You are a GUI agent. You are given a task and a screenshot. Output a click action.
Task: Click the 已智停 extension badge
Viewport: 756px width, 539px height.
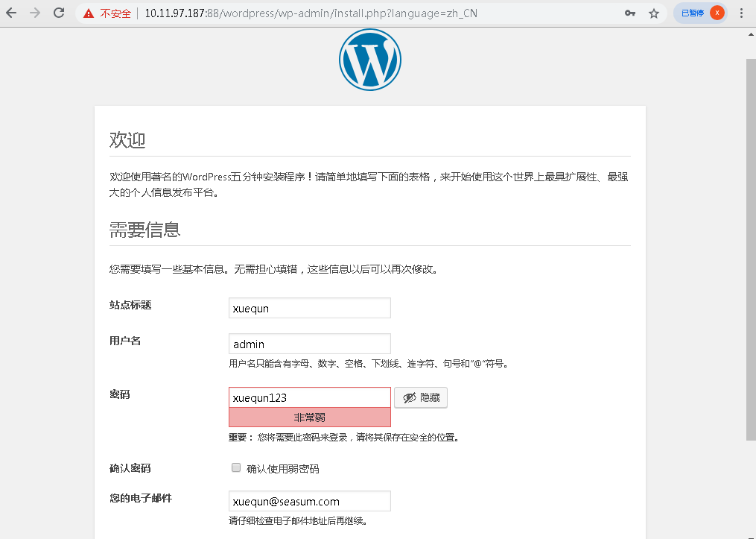(693, 13)
